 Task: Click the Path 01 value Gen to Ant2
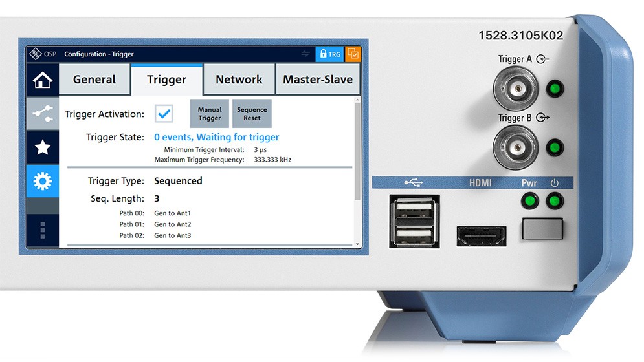pos(173,224)
